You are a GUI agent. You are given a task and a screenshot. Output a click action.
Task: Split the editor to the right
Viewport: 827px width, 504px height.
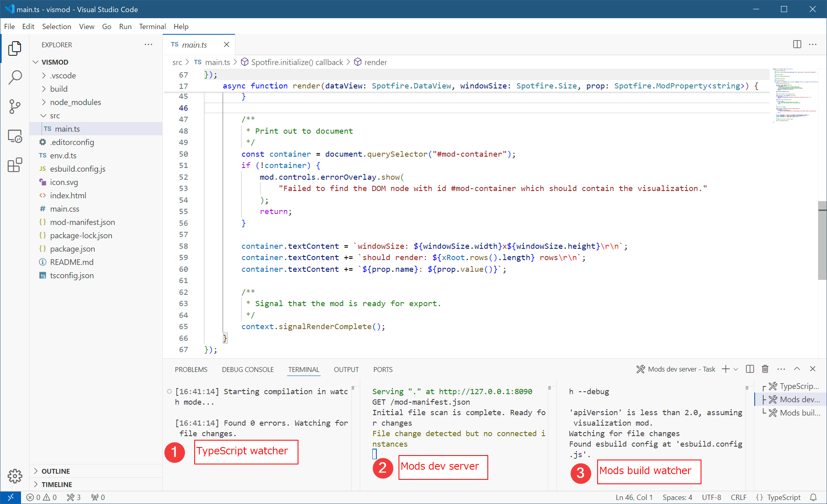[797, 44]
